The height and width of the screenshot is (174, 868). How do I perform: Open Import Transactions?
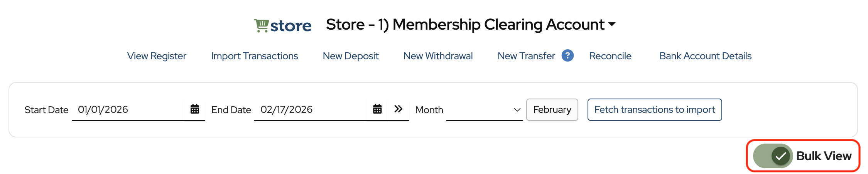[x=255, y=56]
